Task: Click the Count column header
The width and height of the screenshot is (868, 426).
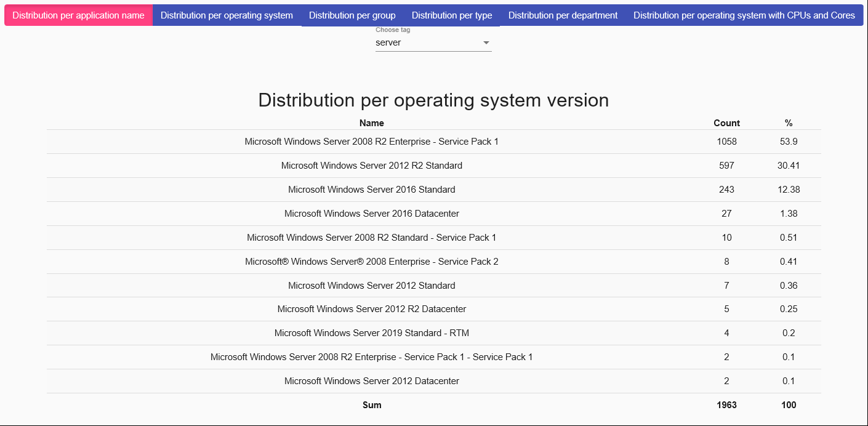Action: point(726,123)
